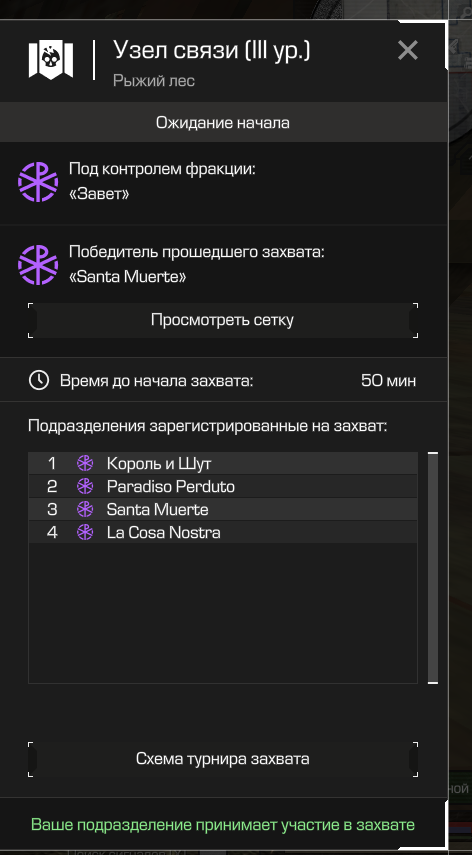Click the squad list vertical scrollbar
Viewport: 472px width, 855px height.
433,568
